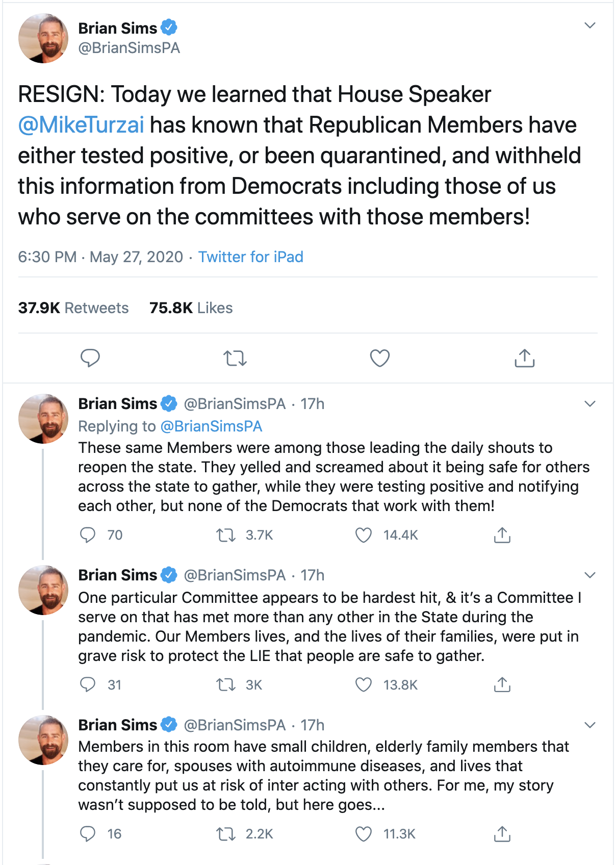Image resolution: width=616 pixels, height=865 pixels.
Task: Retweet the reply with 3.7K retweets
Action: 225,535
